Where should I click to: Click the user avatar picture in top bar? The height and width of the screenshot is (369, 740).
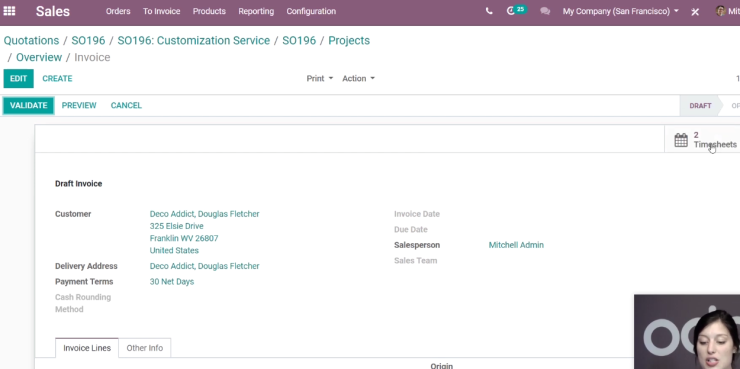(721, 11)
